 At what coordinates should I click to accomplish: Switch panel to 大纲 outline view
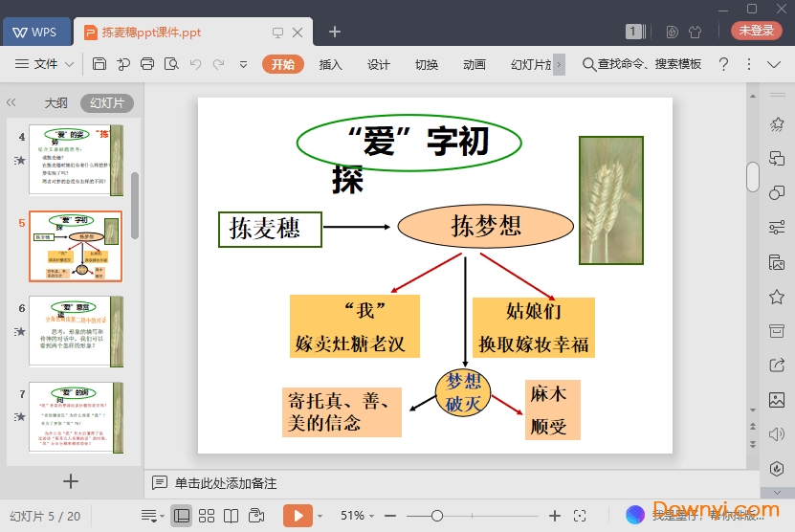[55, 103]
